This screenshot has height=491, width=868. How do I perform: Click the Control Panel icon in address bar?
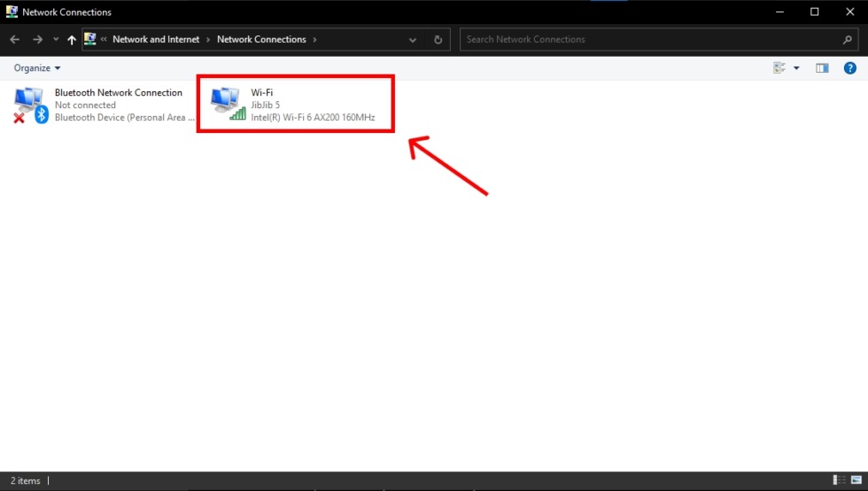click(x=89, y=39)
